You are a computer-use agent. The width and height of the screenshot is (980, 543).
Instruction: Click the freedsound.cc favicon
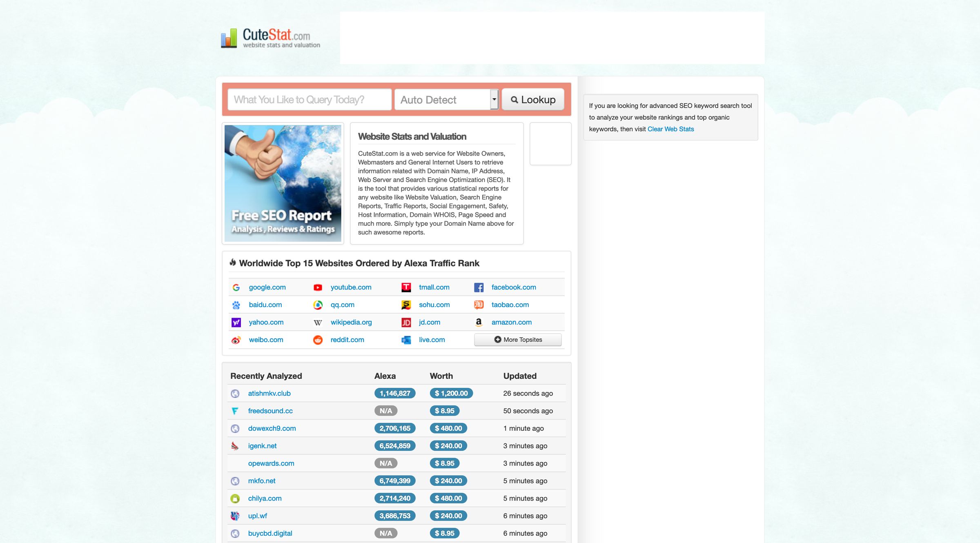coord(235,411)
